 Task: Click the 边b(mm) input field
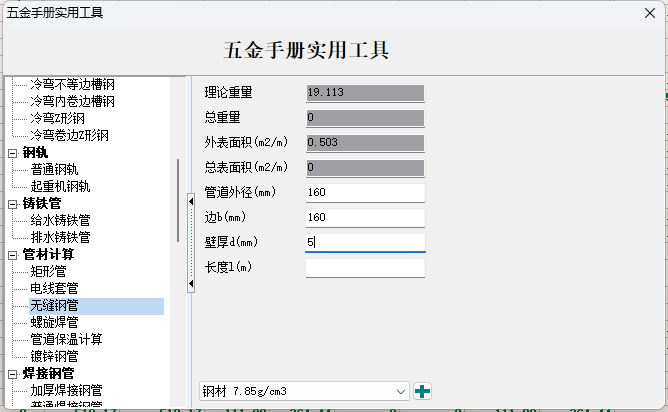[365, 218]
